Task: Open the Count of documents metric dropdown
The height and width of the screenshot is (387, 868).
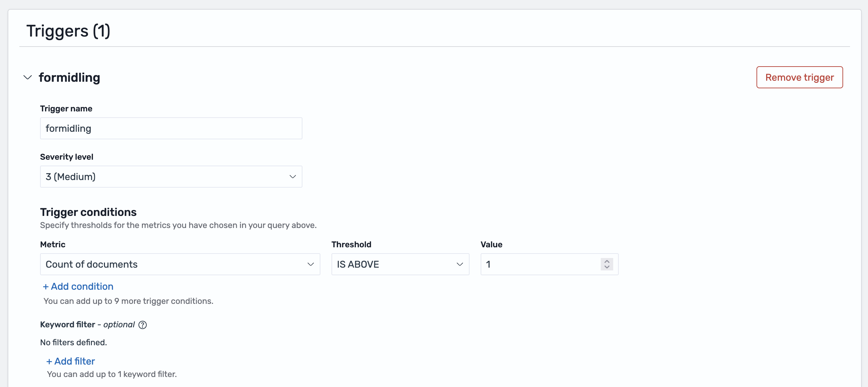Action: 180,264
